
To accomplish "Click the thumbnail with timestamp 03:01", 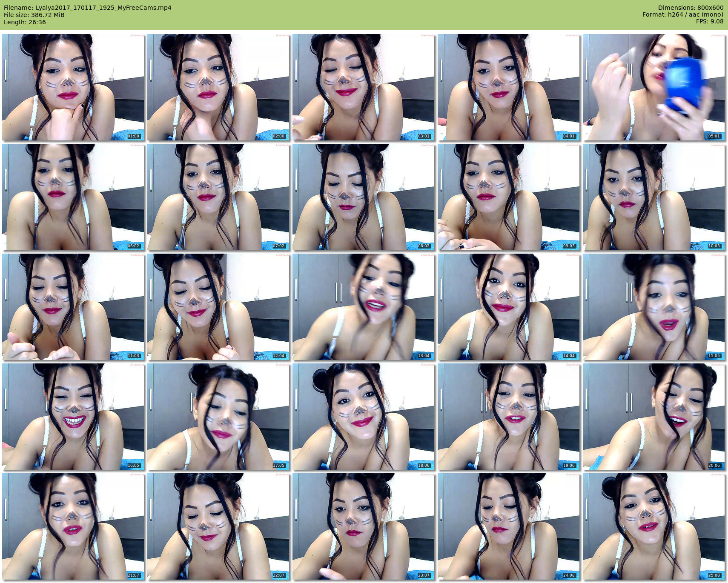I will 364,87.
